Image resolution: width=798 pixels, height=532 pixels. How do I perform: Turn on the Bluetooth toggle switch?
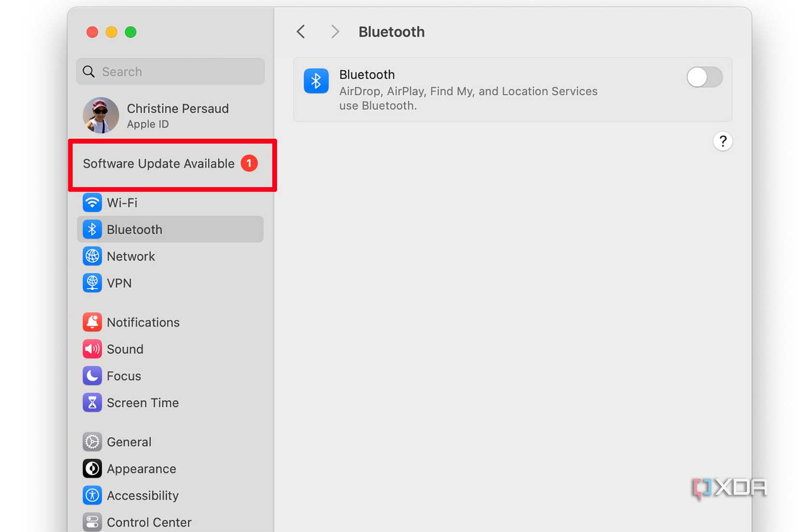(705, 77)
